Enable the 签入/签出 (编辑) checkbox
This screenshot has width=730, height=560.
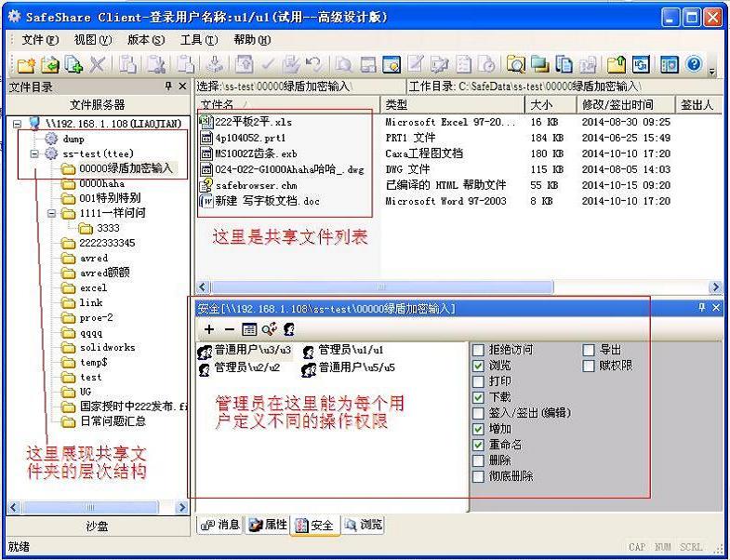coord(478,413)
